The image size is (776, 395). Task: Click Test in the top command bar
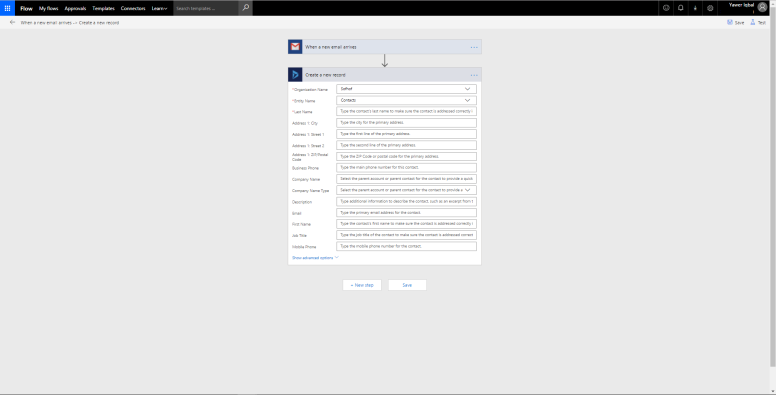click(x=758, y=22)
